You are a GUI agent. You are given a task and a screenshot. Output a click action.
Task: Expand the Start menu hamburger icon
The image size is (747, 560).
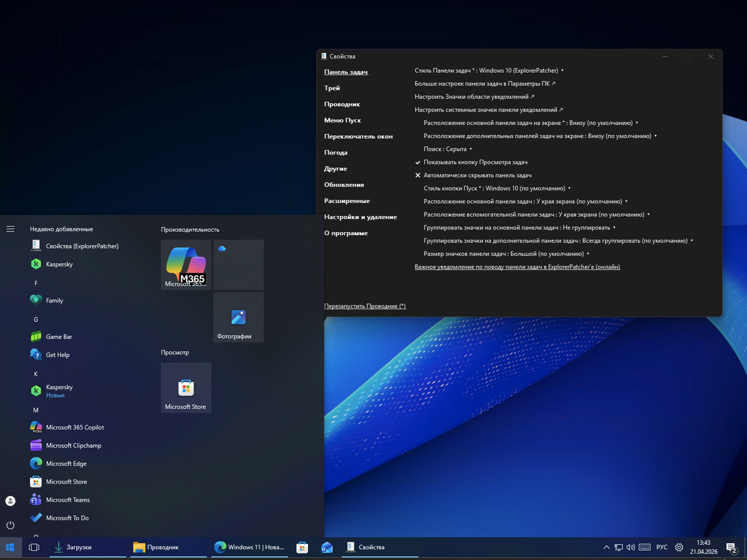(11, 229)
